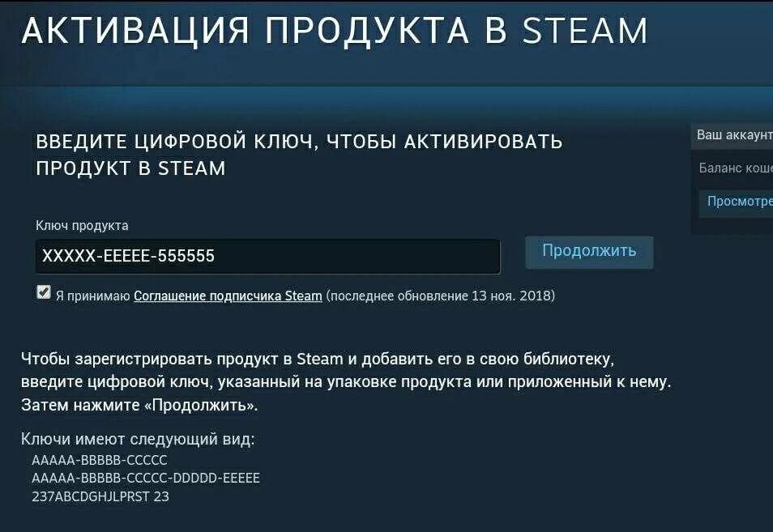Screen dimensions: 773x532
Task: Open the Соглашение подписчика Steam link
Action: pos(228,296)
